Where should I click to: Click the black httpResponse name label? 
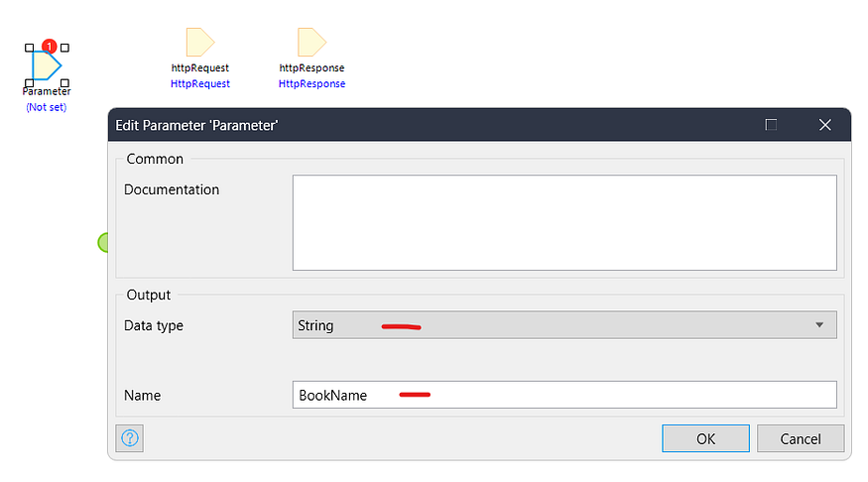pos(311,68)
